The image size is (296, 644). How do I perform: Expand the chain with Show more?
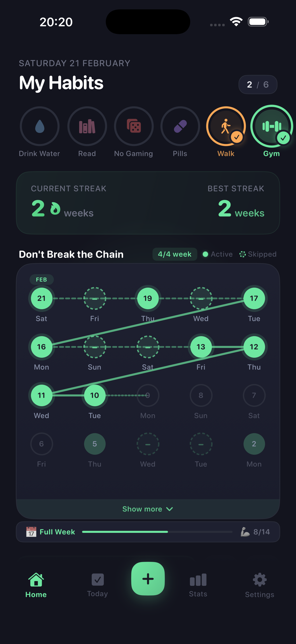pos(148,509)
